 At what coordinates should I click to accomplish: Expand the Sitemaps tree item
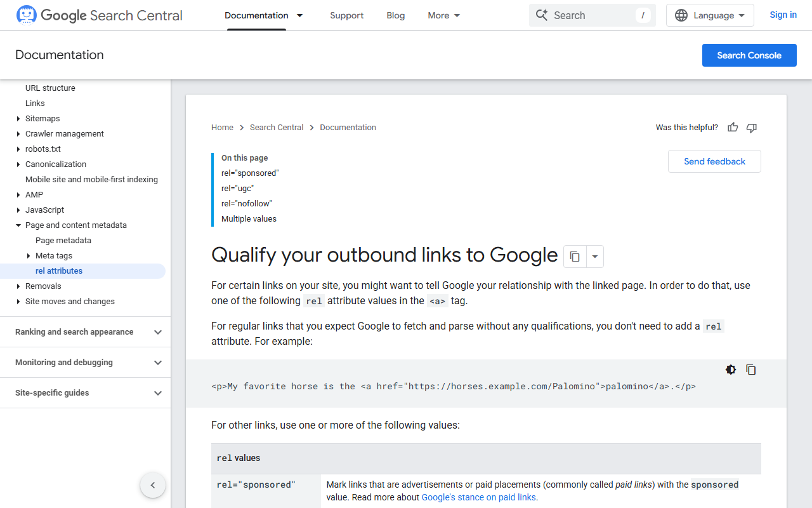[18, 119]
